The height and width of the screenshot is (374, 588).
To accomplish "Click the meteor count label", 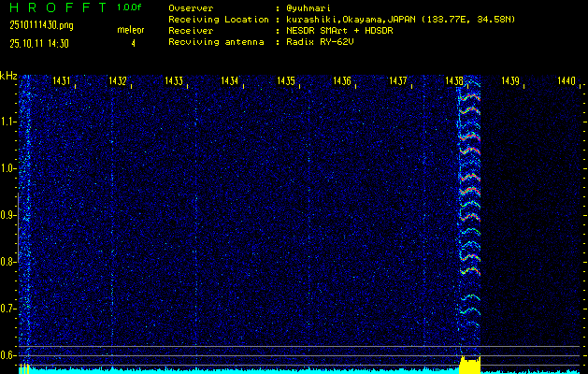I will click(x=131, y=30).
